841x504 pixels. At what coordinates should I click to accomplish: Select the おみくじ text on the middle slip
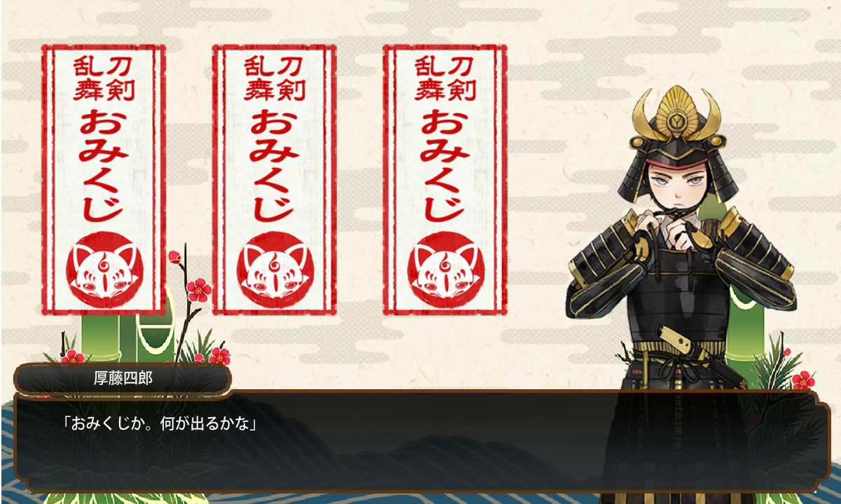pyautogui.click(x=274, y=165)
